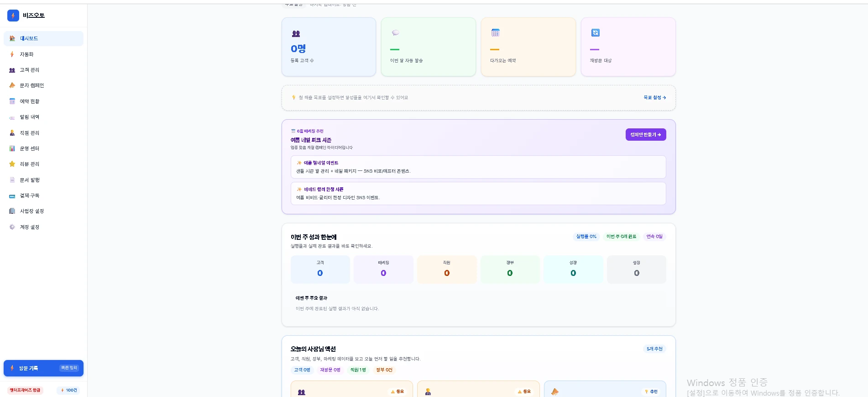
Task: Click the people icon in the first 중요 card
Action: [301, 392]
